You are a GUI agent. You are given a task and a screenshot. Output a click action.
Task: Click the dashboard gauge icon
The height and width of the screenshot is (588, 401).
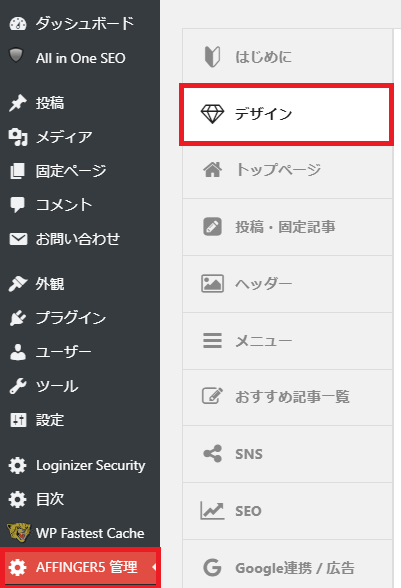coord(18,24)
